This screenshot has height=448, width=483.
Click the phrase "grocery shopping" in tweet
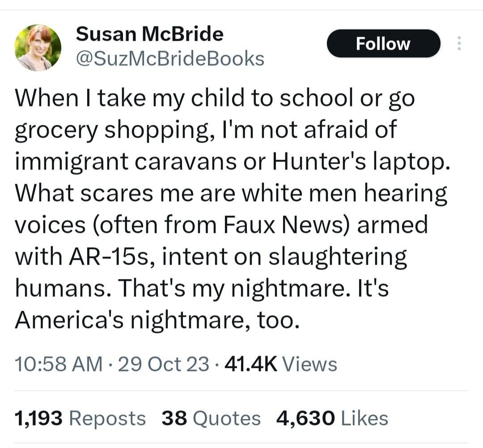click(x=111, y=130)
